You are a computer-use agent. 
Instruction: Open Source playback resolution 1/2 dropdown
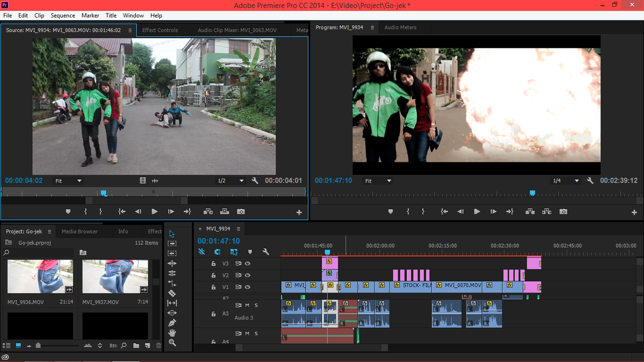pos(230,180)
